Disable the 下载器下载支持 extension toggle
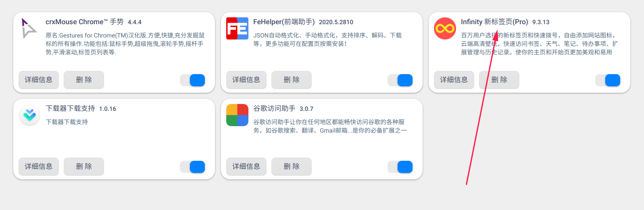 tap(193, 167)
